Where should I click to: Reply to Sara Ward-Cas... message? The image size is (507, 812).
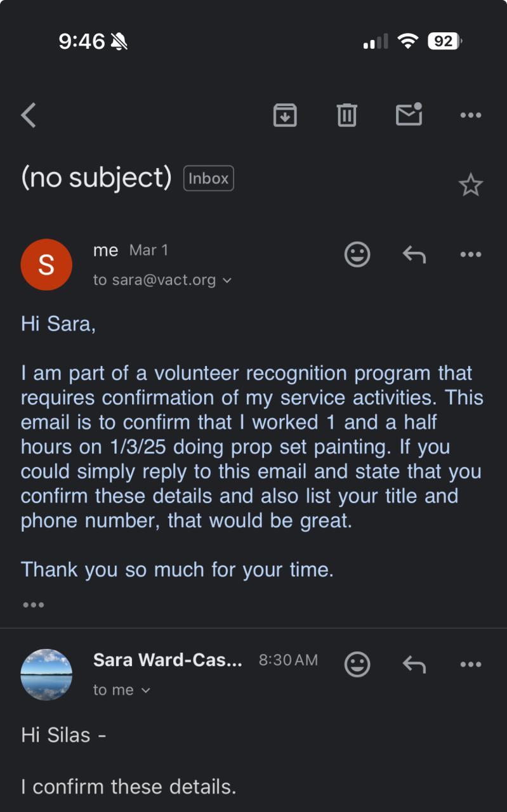click(x=414, y=664)
